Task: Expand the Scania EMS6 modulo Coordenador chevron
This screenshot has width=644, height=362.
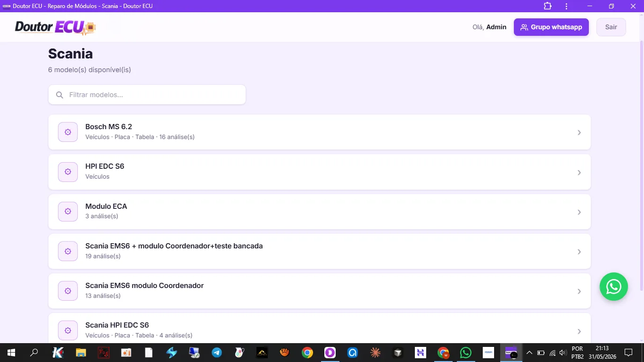Action: (579, 291)
